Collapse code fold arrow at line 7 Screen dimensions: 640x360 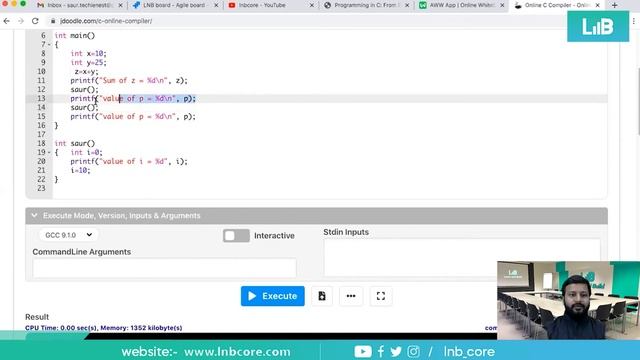pos(49,44)
